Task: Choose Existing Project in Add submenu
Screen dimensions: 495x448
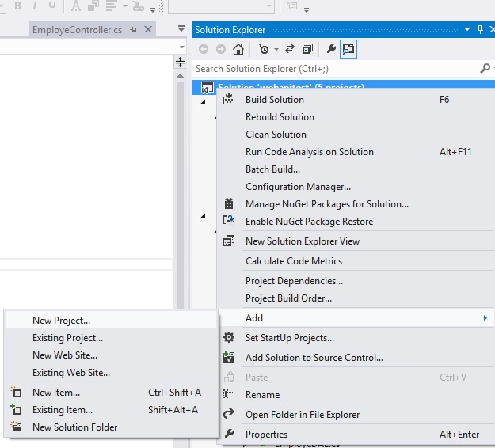Action: pos(111,337)
